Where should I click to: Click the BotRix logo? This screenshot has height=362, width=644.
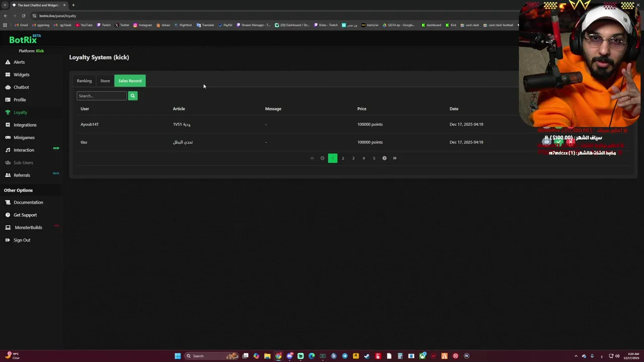[x=24, y=39]
